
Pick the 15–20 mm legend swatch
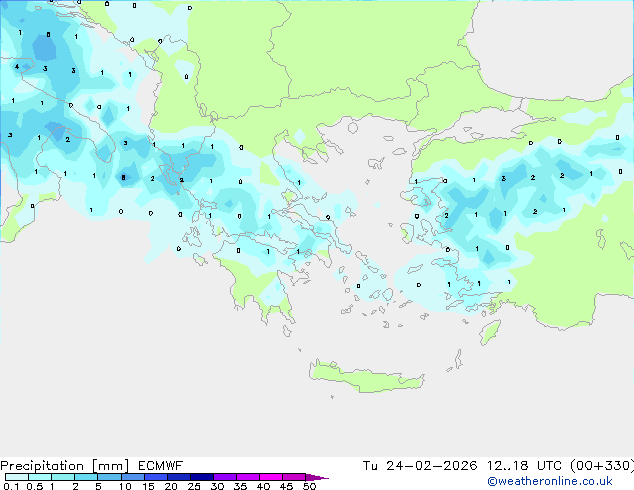coord(155,477)
